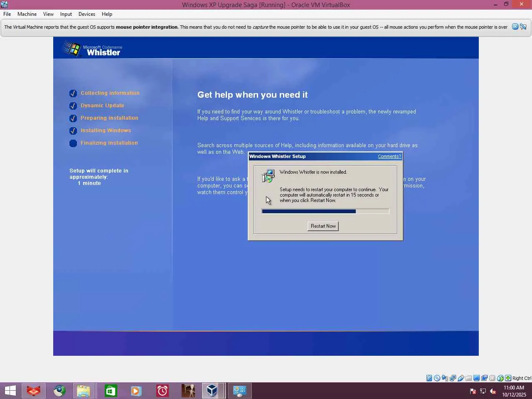The image size is (532, 399).
Task: Click the setup computer icon in dialog
Action: tap(268, 176)
